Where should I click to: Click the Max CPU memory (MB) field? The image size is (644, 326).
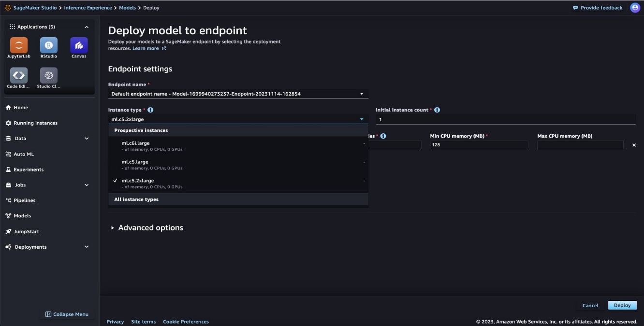coord(580,145)
